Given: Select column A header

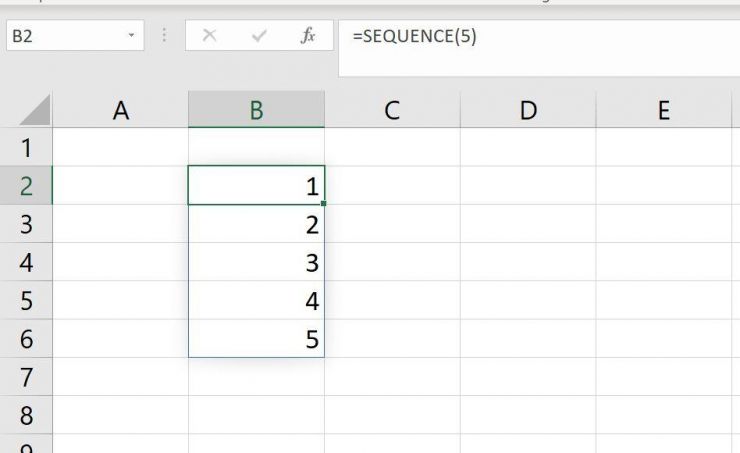Looking at the screenshot, I should point(120,109).
